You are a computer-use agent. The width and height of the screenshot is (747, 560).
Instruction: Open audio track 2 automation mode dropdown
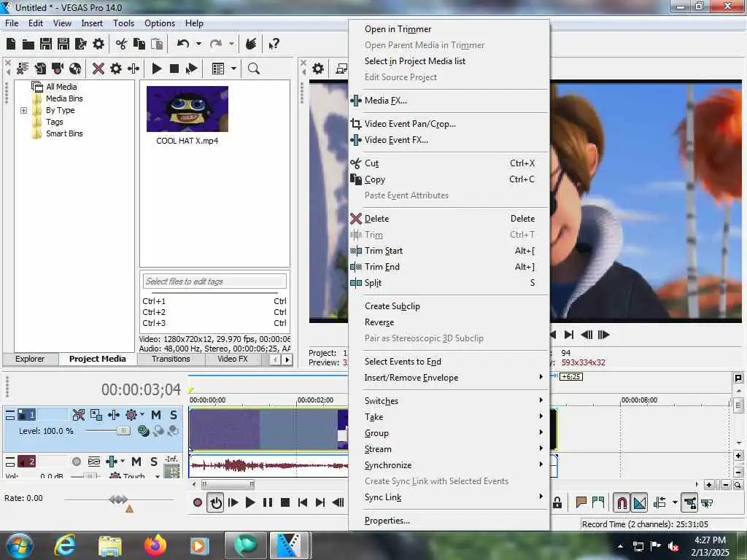(158, 475)
